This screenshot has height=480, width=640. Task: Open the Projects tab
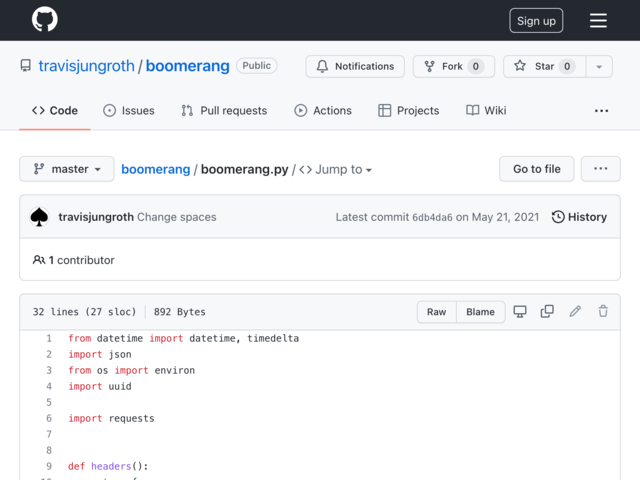(409, 111)
